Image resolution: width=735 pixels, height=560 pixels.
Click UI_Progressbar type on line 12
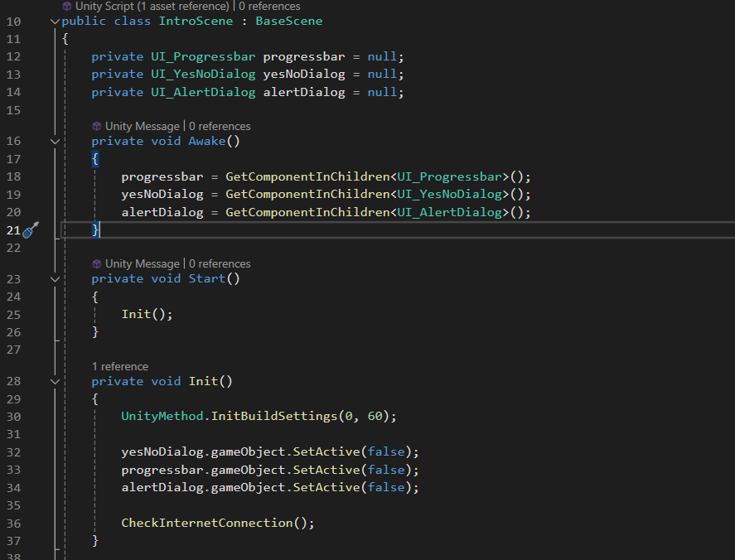tap(203, 56)
